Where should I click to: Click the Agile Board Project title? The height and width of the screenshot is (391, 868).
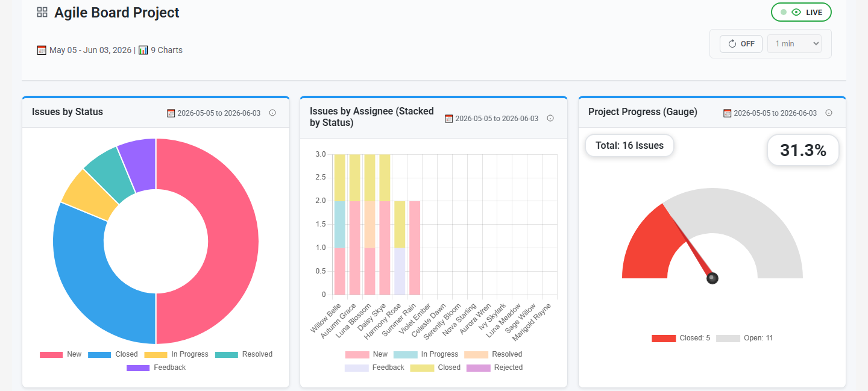click(x=117, y=13)
